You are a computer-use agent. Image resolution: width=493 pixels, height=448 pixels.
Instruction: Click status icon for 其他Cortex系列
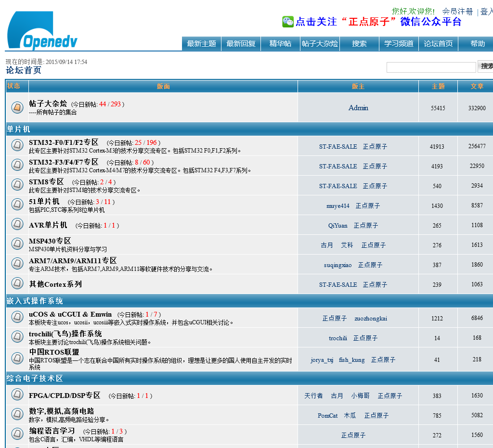17,283
